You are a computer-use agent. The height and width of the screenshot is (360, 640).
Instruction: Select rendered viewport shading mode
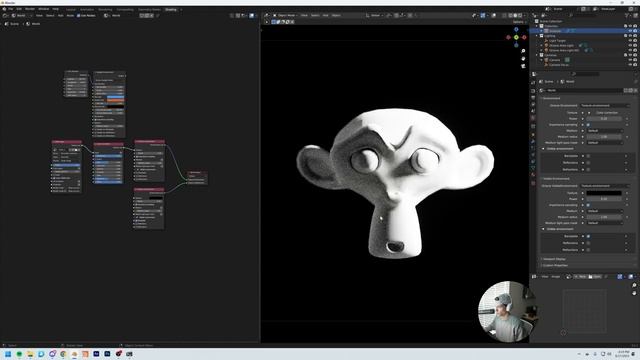pos(520,16)
